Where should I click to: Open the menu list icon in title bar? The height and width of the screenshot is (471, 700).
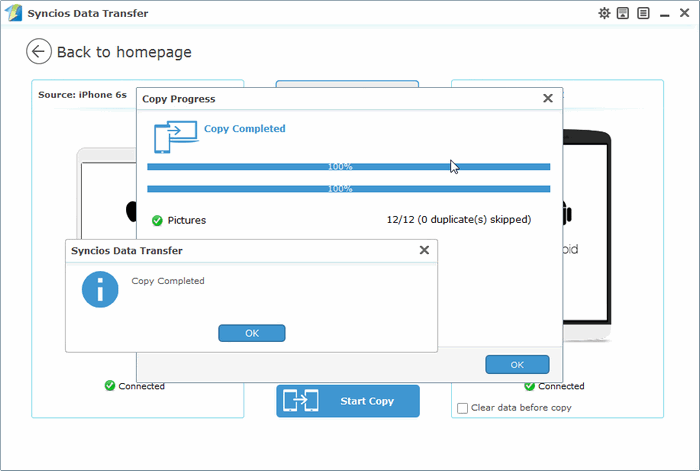pyautogui.click(x=643, y=13)
